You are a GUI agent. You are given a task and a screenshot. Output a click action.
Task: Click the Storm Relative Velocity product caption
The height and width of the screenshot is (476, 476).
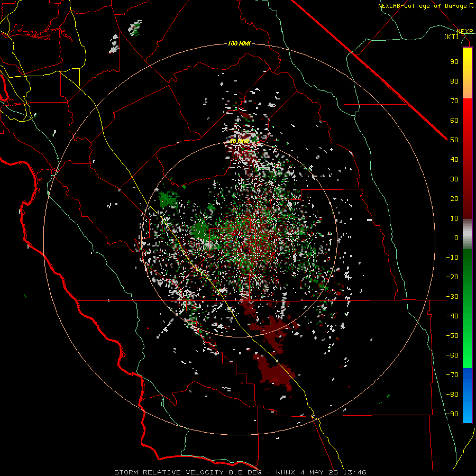240,472
